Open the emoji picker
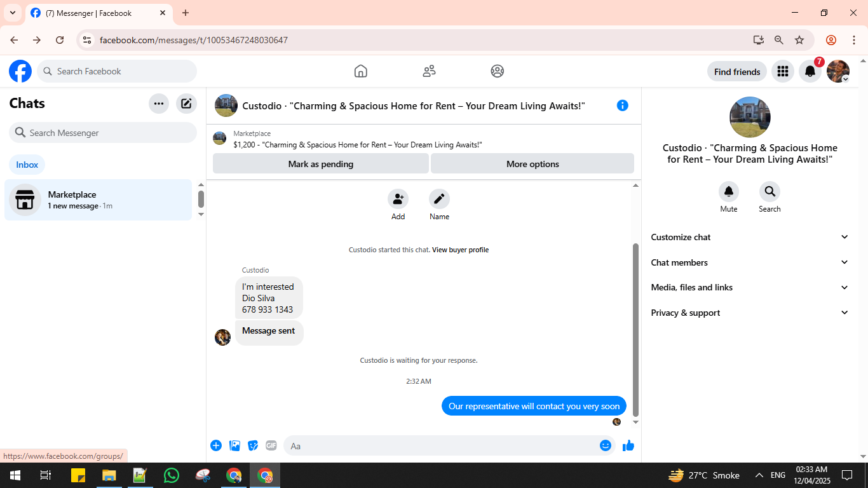 (x=606, y=445)
